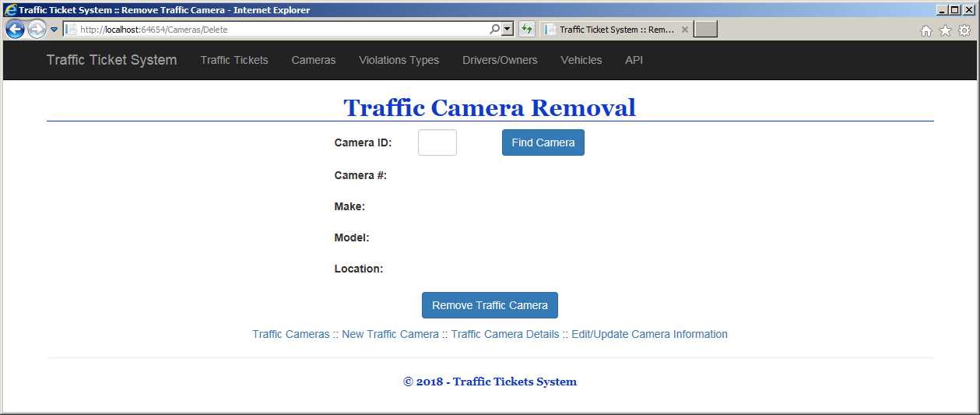Click the Traffic Camera Removal heading
This screenshot has width=980, height=415.
click(490, 107)
